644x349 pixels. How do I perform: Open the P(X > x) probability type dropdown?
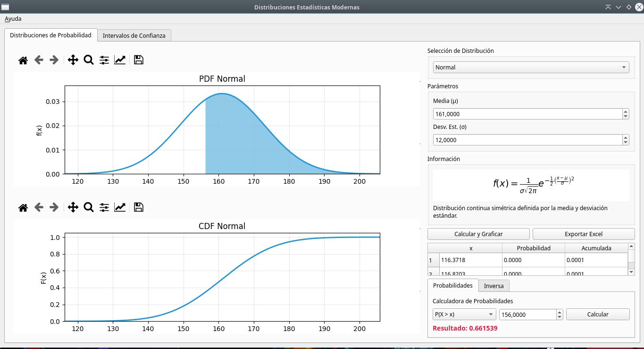coord(464,315)
